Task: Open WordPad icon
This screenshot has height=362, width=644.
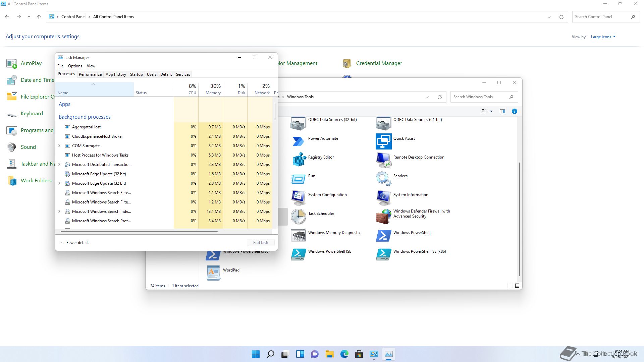Action: 213,273
